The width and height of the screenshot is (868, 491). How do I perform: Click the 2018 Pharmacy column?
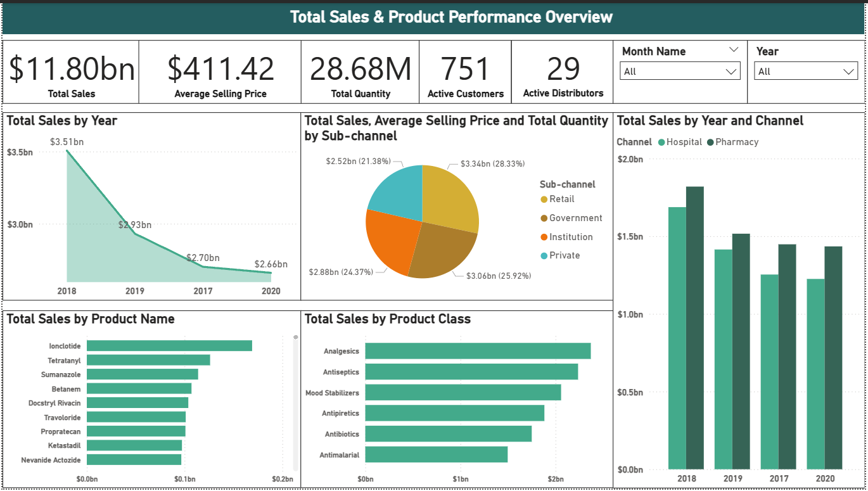[x=694, y=328]
